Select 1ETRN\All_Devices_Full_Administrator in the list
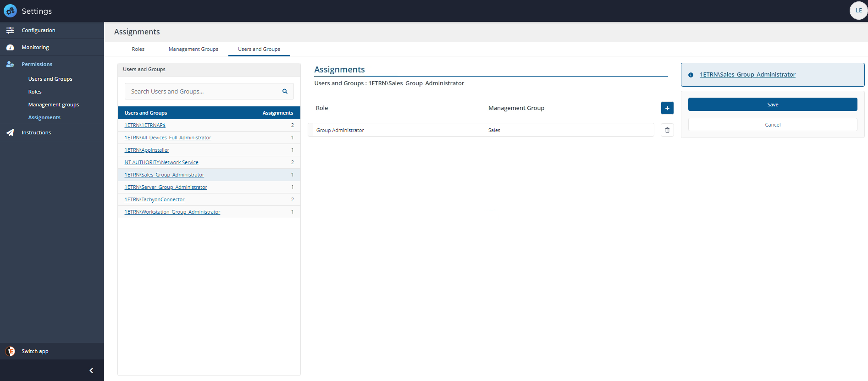The width and height of the screenshot is (868, 381). click(168, 138)
